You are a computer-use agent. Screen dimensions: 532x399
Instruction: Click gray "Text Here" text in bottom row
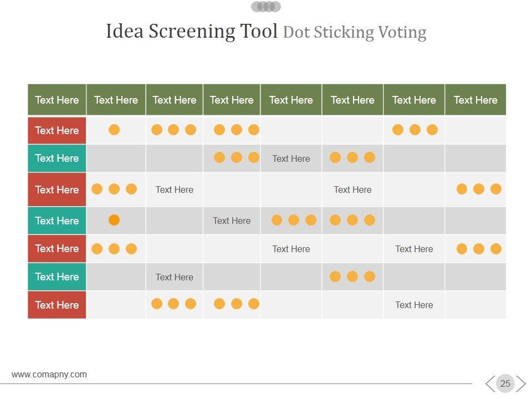pos(414,305)
